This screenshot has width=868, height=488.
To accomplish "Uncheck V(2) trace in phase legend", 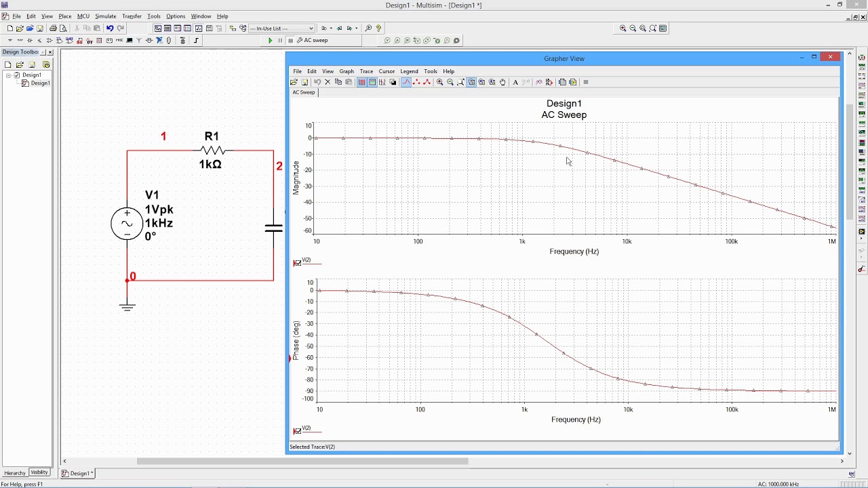I will [298, 431].
